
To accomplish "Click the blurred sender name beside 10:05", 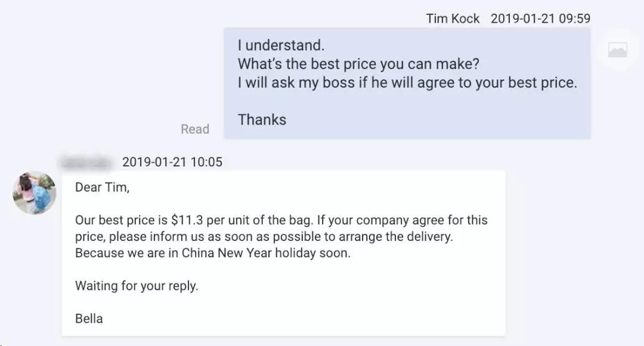I will pos(86,162).
